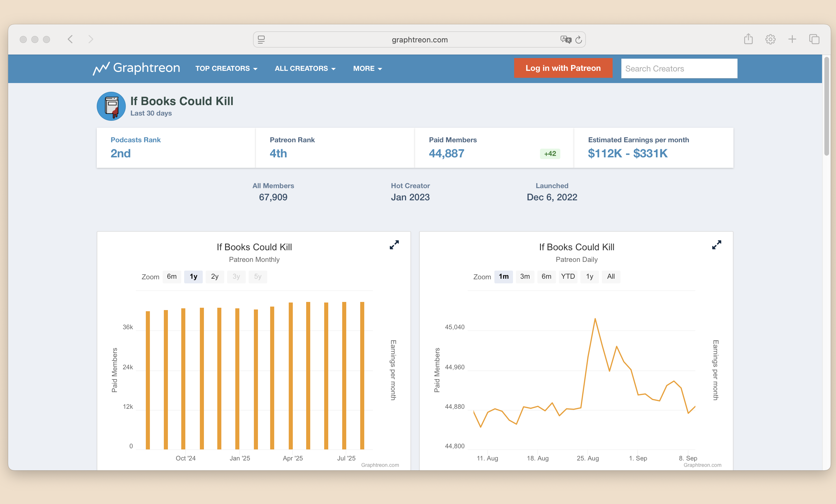
Task: Reload the page with refresh icon
Action: click(x=578, y=40)
